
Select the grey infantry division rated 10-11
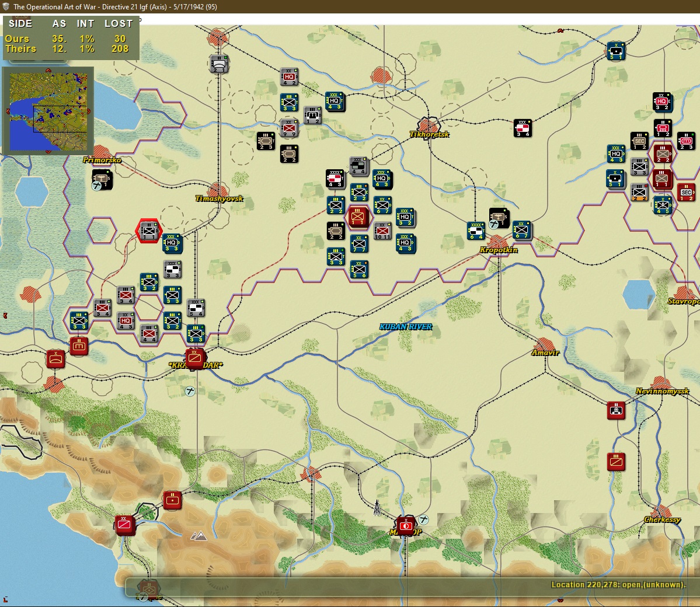point(382,231)
